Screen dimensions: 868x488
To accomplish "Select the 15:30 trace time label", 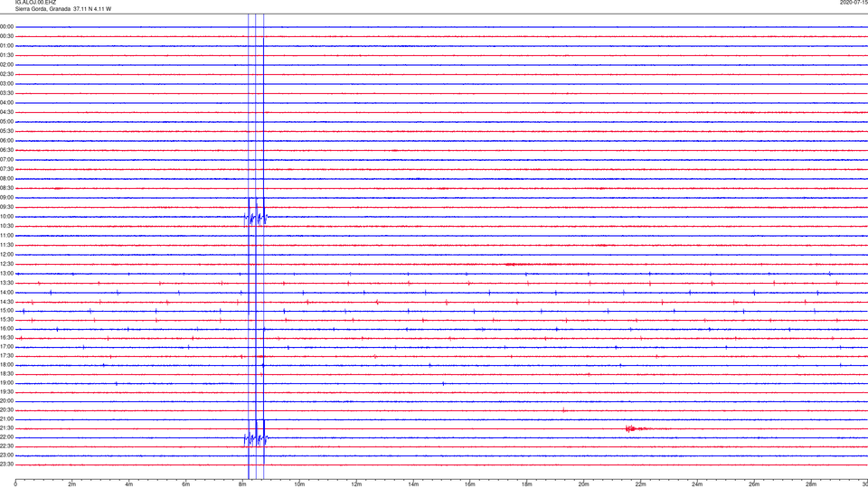I will 7,320.
